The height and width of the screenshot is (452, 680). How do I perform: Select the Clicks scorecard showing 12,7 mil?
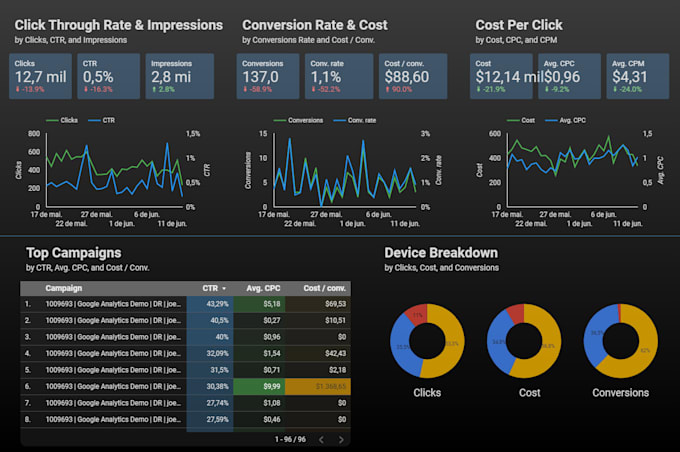click(40, 76)
